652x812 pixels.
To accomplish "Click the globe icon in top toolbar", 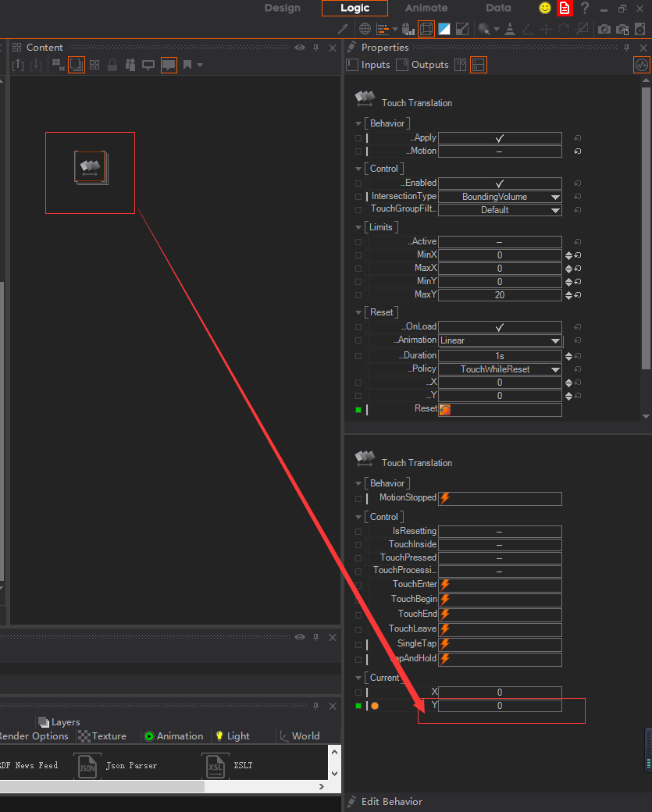I will point(365,29).
